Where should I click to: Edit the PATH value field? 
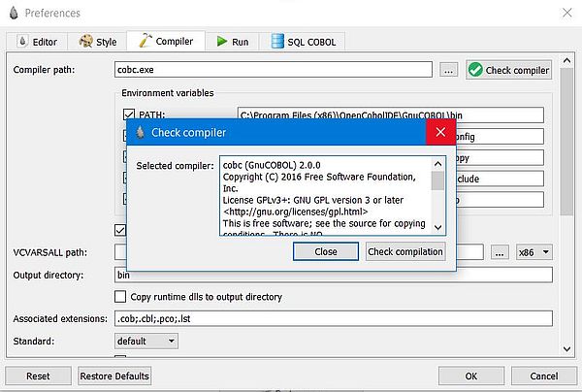point(391,114)
